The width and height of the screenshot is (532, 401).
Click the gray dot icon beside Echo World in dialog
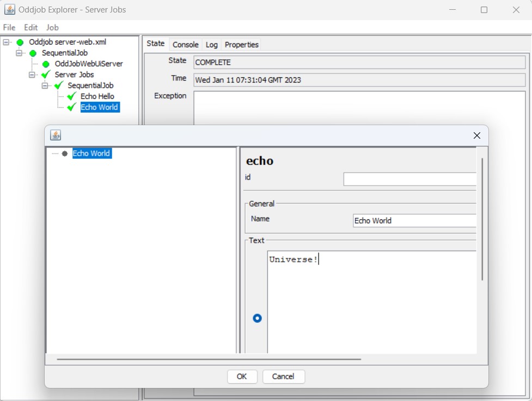(x=65, y=153)
